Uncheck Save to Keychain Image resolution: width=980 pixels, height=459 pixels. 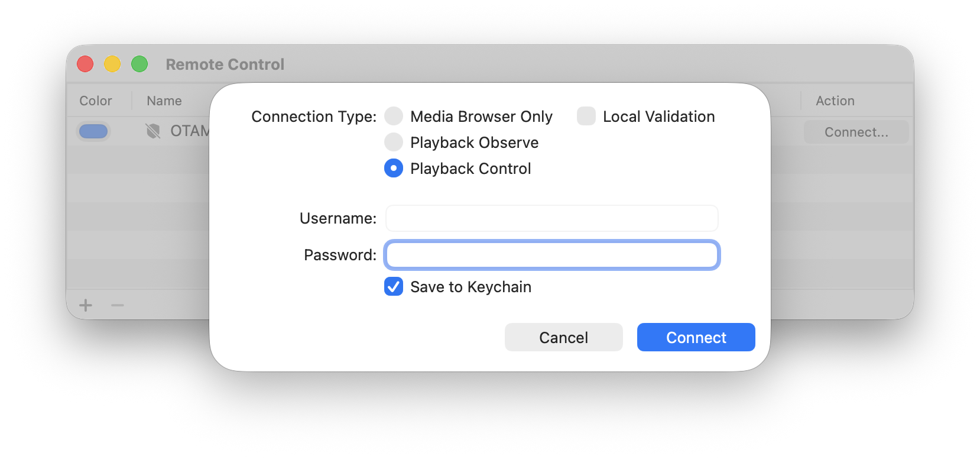click(x=393, y=287)
